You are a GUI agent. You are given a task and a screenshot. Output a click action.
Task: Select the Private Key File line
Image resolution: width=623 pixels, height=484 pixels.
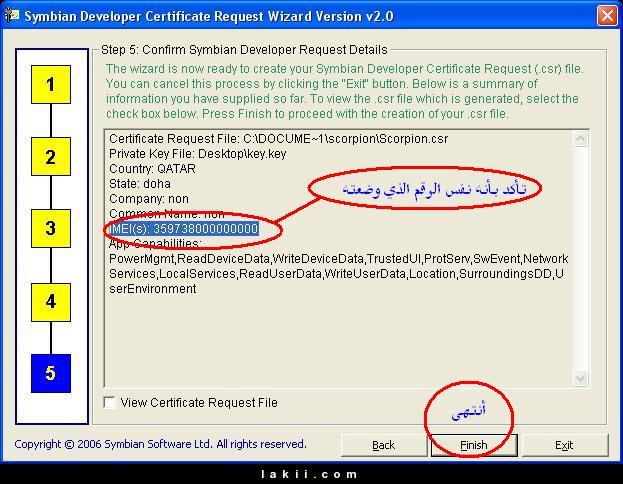click(x=197, y=154)
